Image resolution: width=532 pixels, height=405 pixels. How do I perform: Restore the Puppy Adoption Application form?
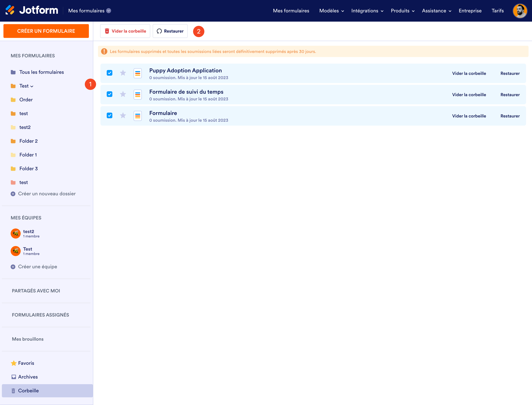click(510, 73)
